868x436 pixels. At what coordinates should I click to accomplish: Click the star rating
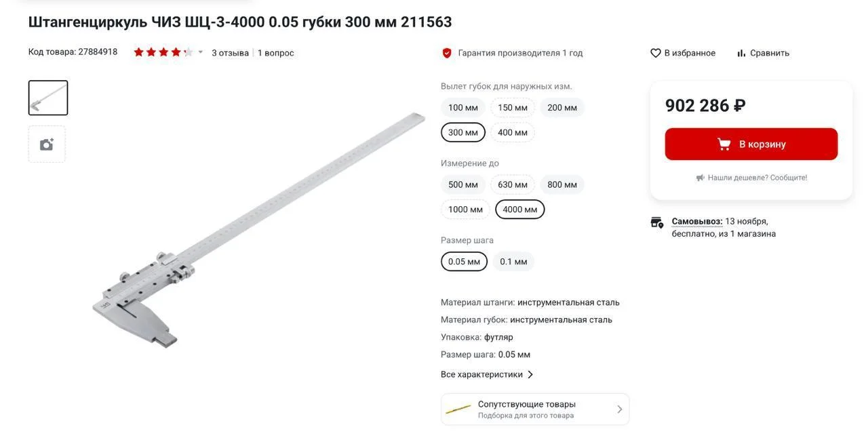[x=163, y=52]
